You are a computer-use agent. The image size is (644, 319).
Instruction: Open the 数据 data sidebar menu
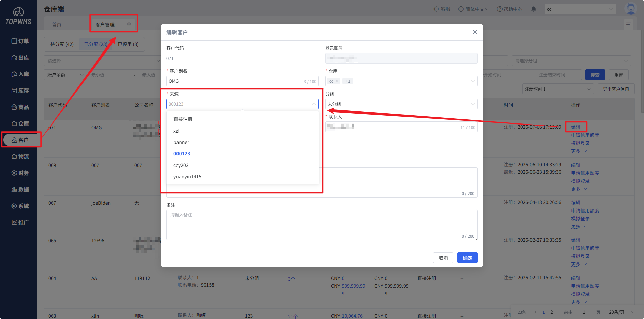20,189
